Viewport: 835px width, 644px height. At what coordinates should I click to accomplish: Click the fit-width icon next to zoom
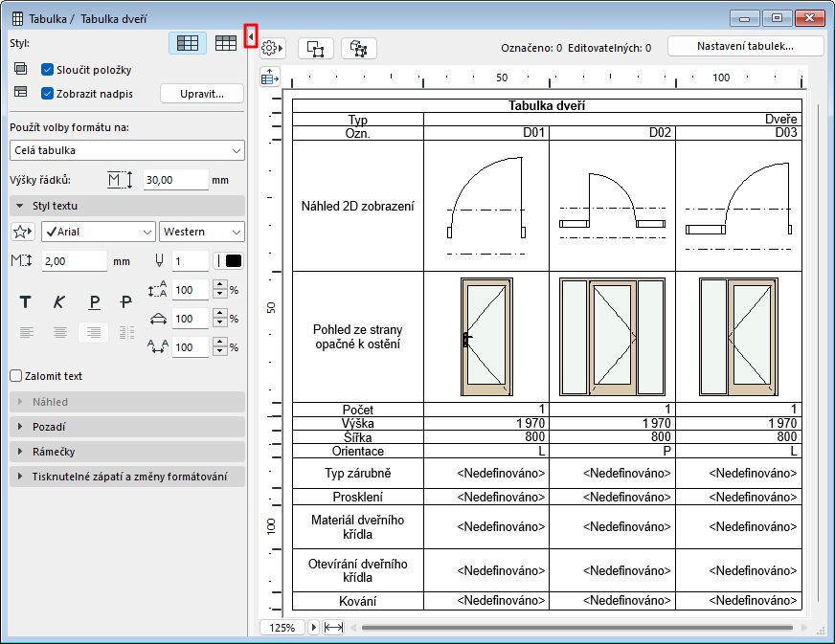pyautogui.click(x=334, y=628)
